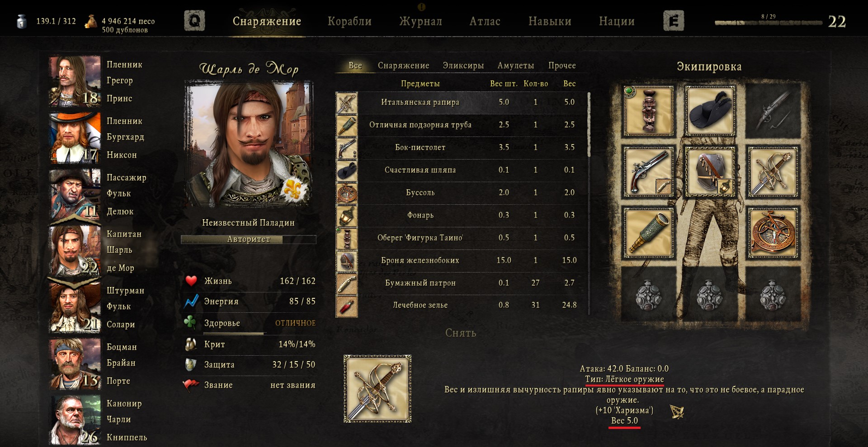Click the E next-tab key icon
The height and width of the screenshot is (447, 868).
674,21
